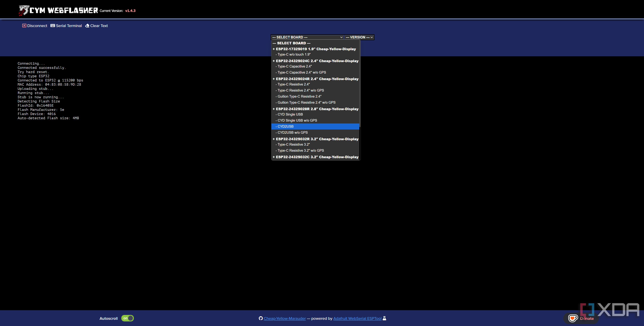Screen dimensions: 644x326
Task: Click Connected to ESP32 @ 115200 bps
Action: click(50, 80)
